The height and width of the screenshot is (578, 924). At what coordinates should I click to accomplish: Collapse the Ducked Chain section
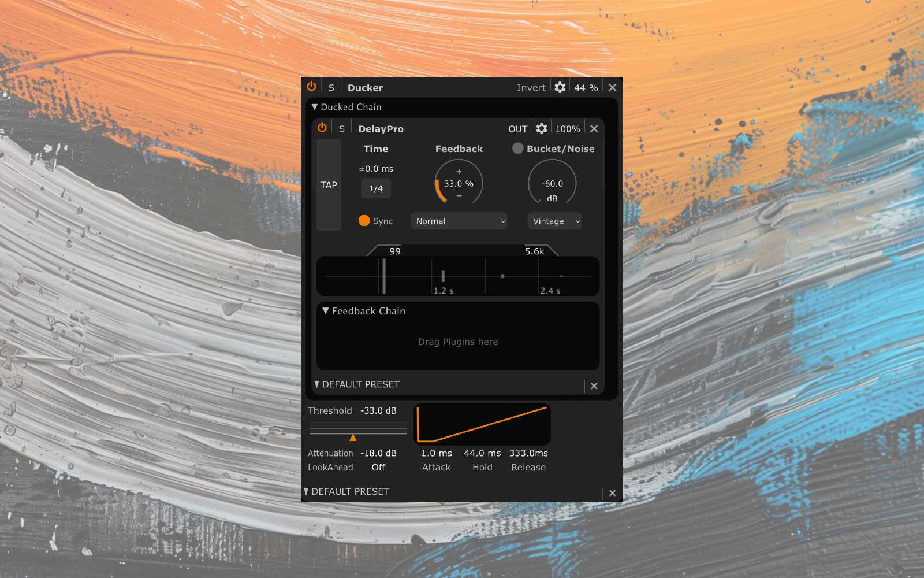coord(315,107)
